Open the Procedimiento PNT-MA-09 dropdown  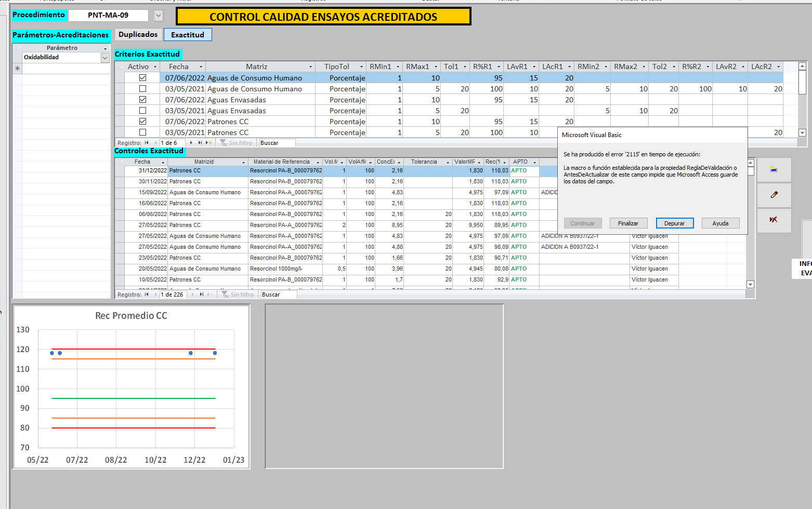[x=159, y=16]
